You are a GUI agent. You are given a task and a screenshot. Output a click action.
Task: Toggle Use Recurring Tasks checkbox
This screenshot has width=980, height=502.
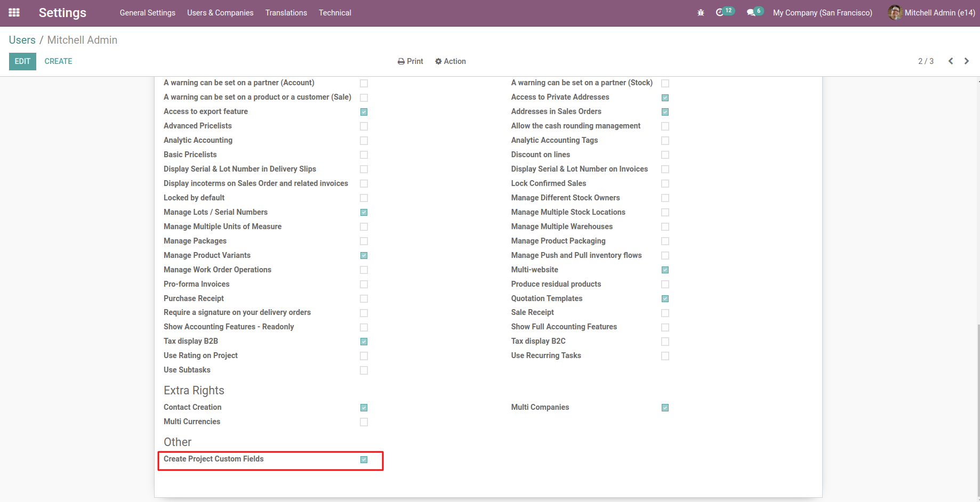point(665,356)
